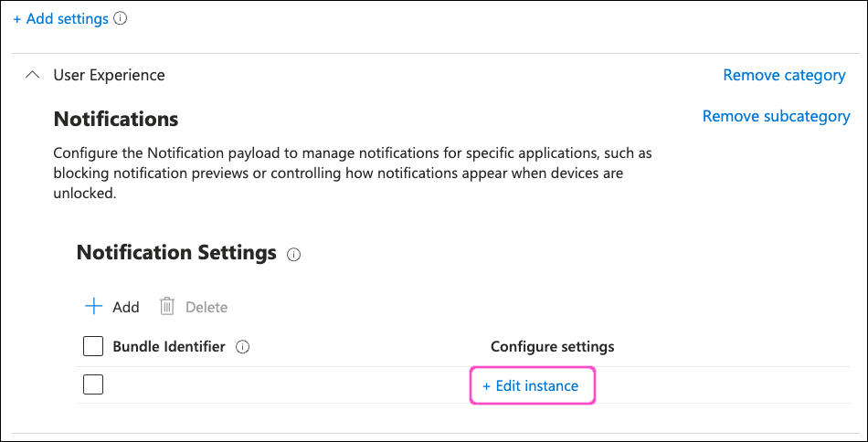
Task: Click the plus icon beside Add
Action: tap(93, 307)
